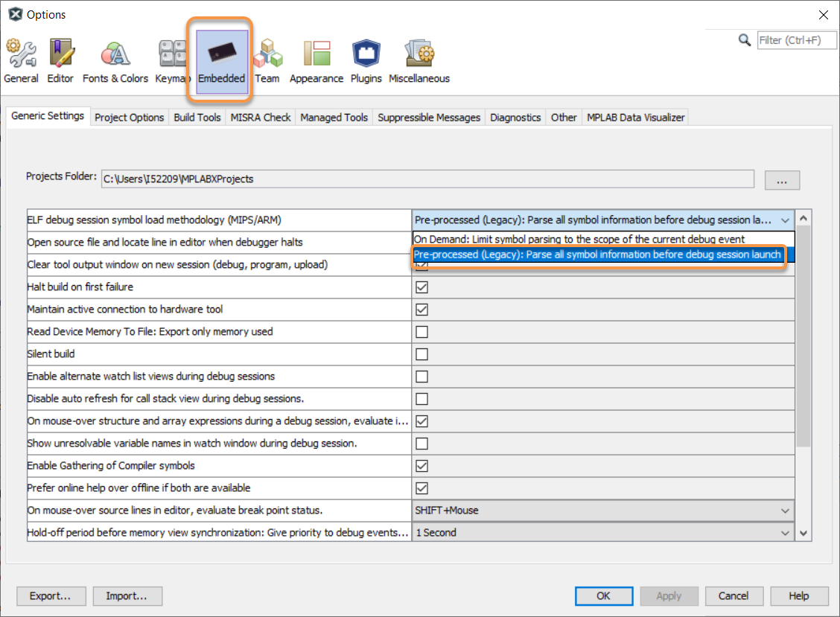Click the Filter (Ctrl+F) search field

click(796, 40)
